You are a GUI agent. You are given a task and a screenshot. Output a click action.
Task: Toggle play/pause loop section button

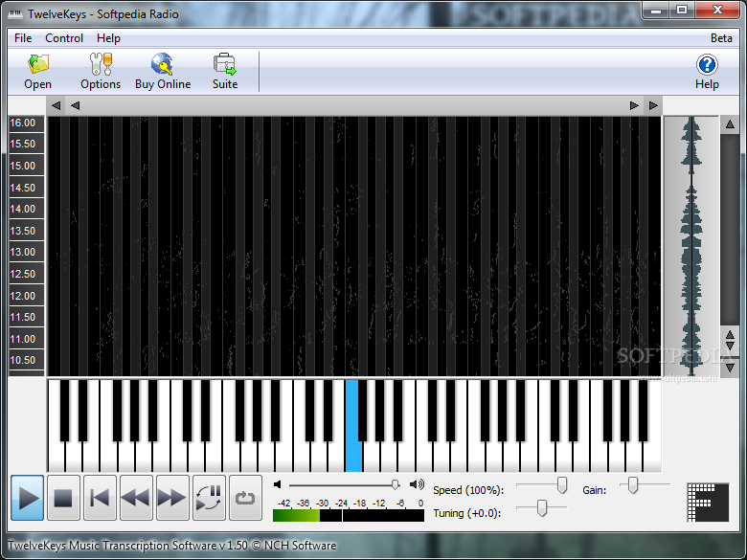point(209,498)
